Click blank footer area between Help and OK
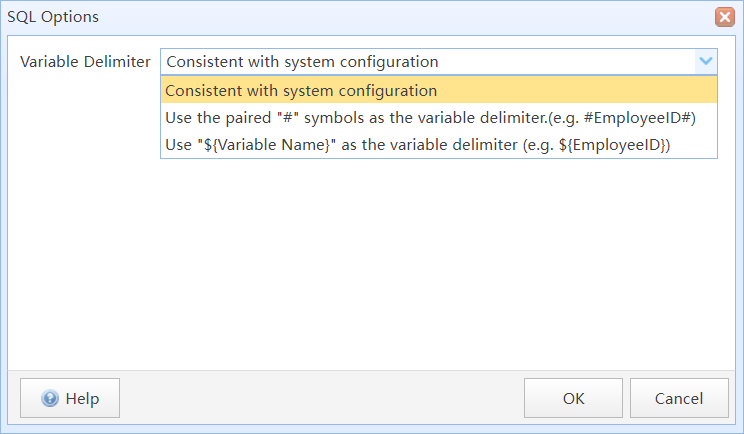 coord(322,398)
